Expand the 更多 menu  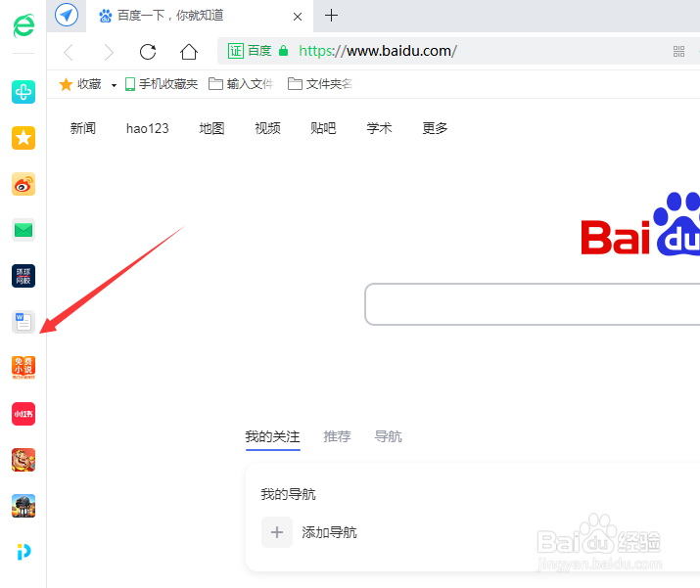click(x=435, y=128)
